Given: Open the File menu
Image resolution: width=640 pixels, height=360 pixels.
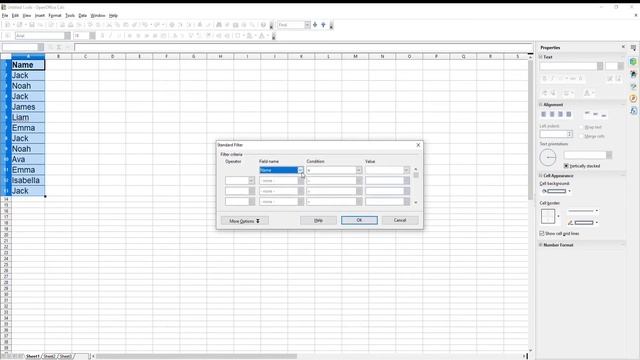Looking at the screenshot, I should tap(5, 16).
